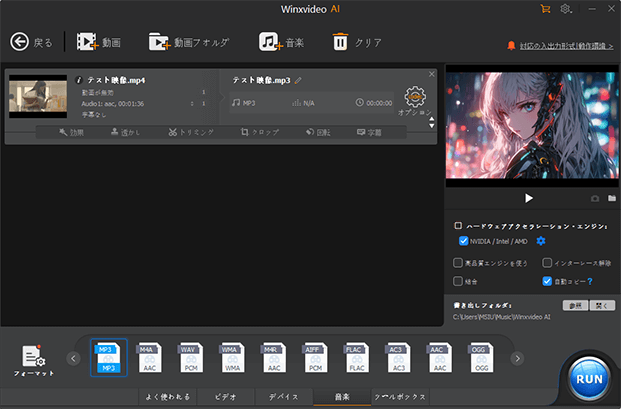Select WMA output format
Screen dimensions: 621x409
[x=232, y=358]
